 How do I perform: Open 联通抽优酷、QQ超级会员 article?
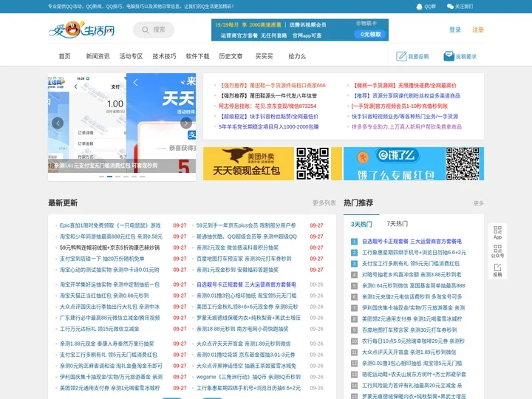tap(247, 236)
